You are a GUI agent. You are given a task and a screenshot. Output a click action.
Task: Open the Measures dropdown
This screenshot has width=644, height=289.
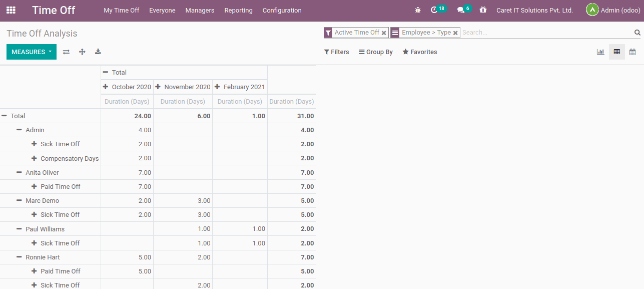(32, 52)
